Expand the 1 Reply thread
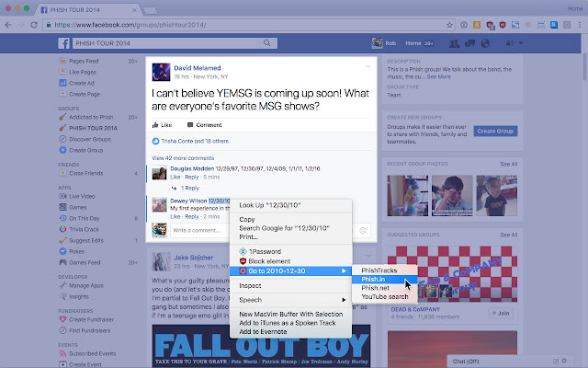588x368 pixels. click(x=190, y=188)
